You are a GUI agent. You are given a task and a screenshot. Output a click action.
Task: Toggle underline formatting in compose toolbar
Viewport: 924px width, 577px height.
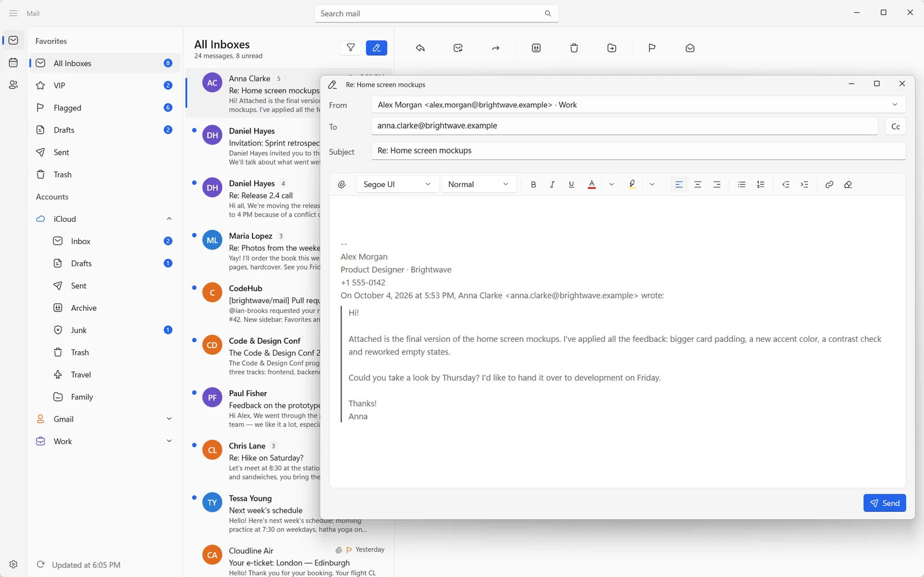[x=571, y=184]
